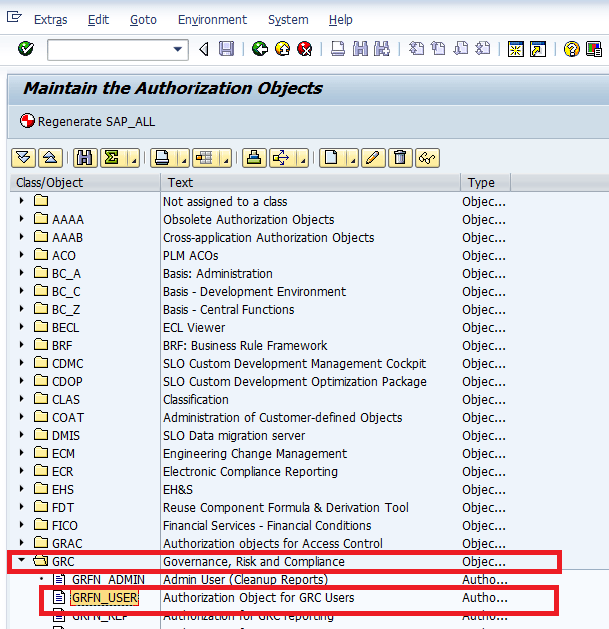
Task: Open the Help question mark icon
Action: click(x=571, y=49)
